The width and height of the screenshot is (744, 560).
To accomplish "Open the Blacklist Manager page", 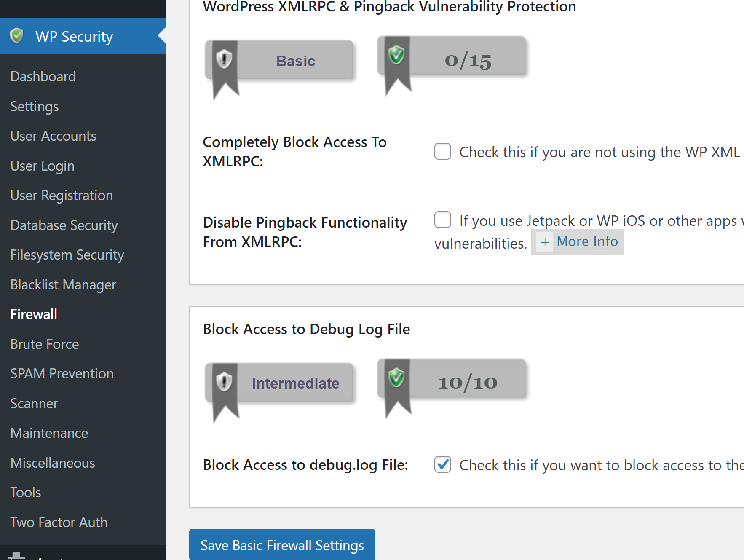I will point(63,285).
